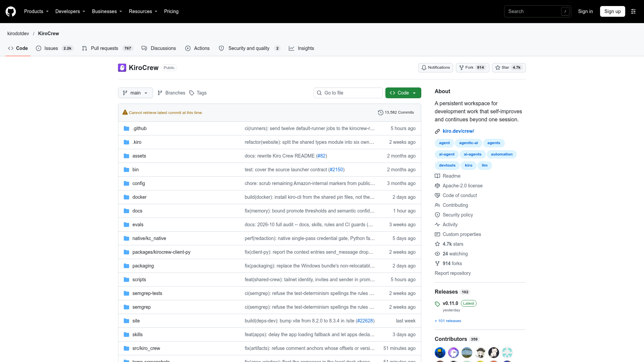644x362 pixels.
Task: Click the first contributor avatar
Action: tap(440, 352)
